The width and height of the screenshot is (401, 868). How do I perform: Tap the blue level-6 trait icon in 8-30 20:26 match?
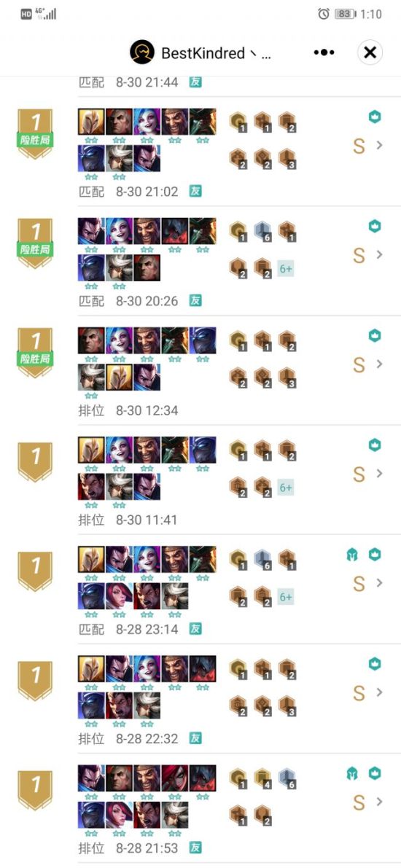click(263, 231)
